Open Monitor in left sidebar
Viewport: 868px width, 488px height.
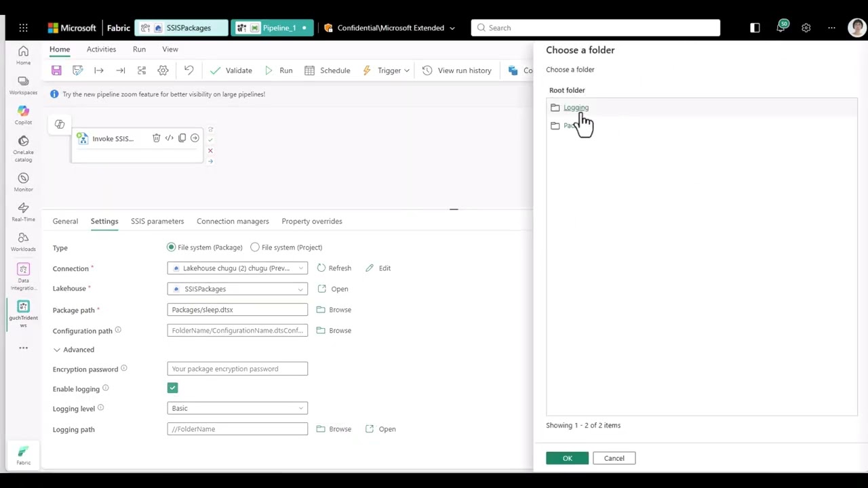[23, 182]
